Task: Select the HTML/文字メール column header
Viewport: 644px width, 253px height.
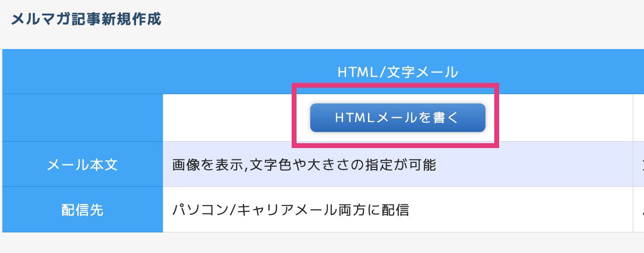Action: 397,73
